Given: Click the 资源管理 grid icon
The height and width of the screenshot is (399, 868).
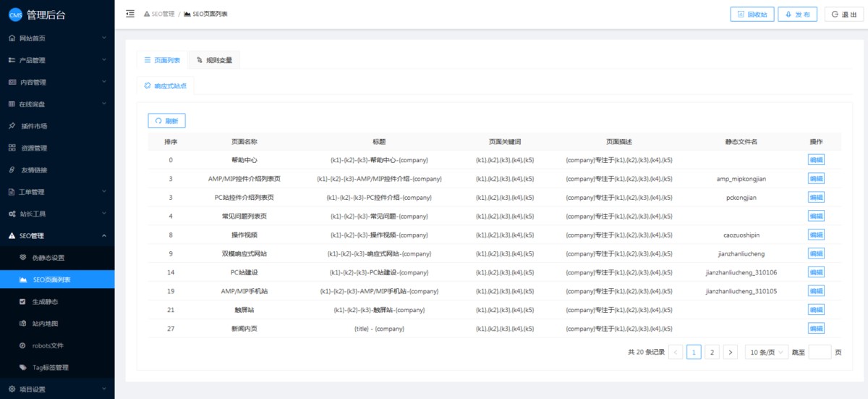Looking at the screenshot, I should pos(12,148).
